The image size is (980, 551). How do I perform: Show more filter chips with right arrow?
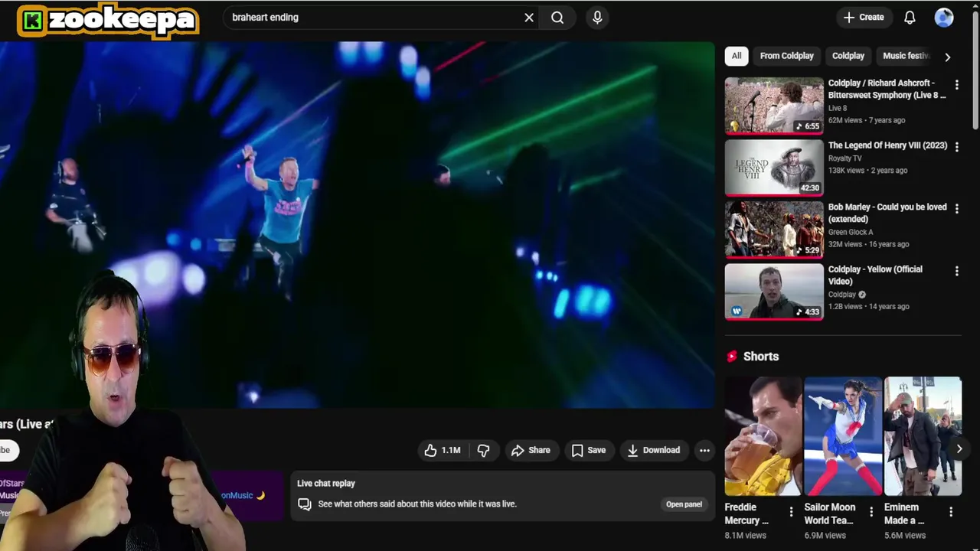pos(948,57)
